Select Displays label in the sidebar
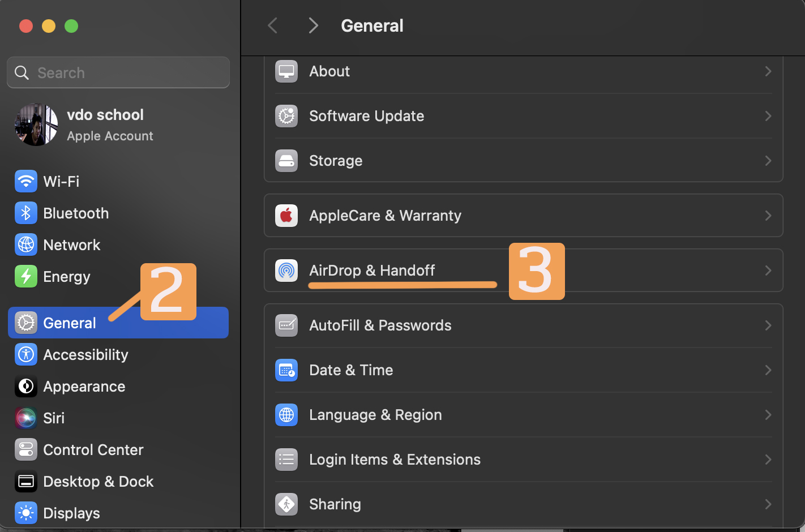The height and width of the screenshot is (532, 805). pyautogui.click(x=71, y=513)
